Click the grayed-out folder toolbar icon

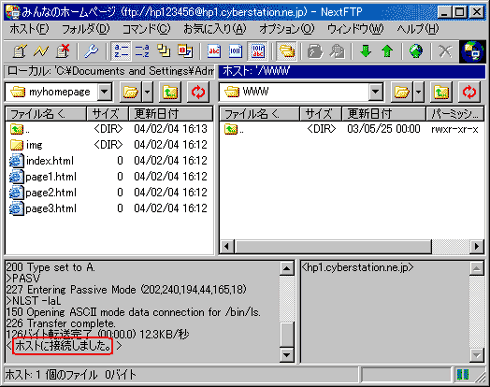(315, 51)
